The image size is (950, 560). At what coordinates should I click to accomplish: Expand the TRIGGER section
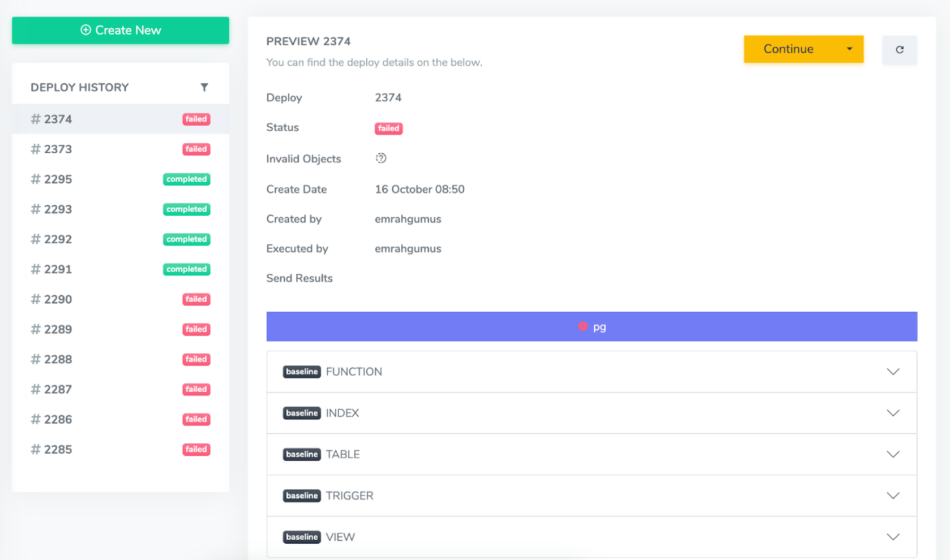pos(892,496)
